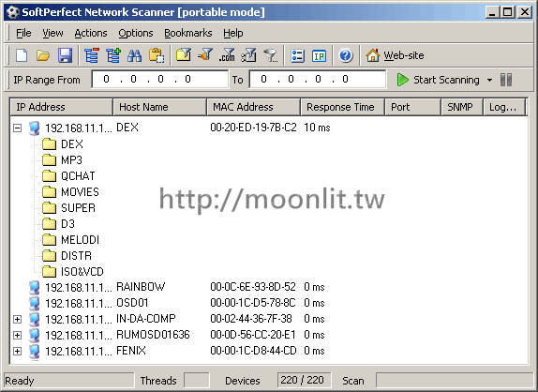
Task: Select the MELODI shared folder
Action: (80, 239)
